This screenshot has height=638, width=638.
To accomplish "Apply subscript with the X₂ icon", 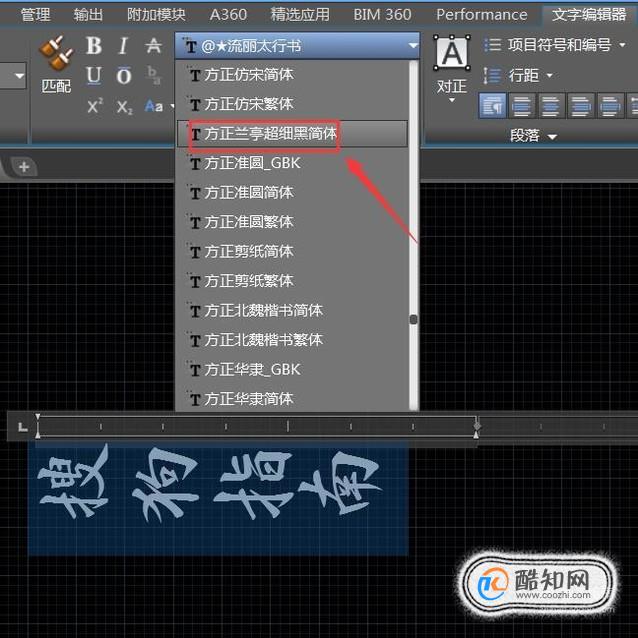I will coord(125,107).
